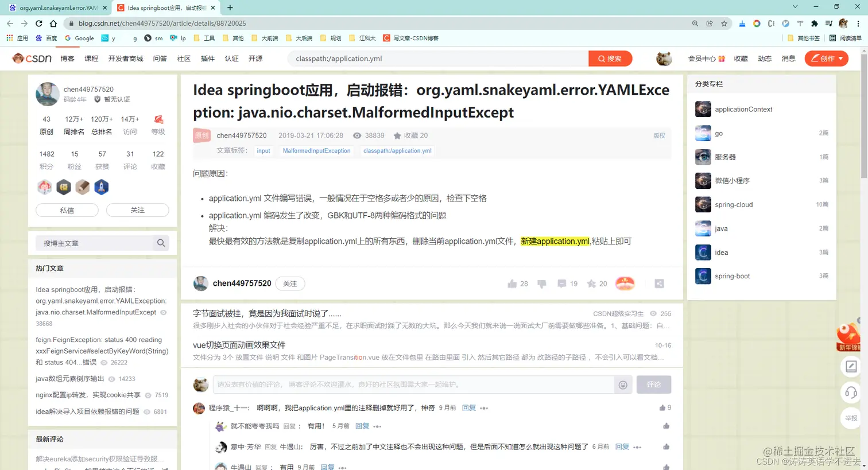Click the thumbs-up like icon below the article
Viewport: 868px width, 470px height.
[x=511, y=283]
